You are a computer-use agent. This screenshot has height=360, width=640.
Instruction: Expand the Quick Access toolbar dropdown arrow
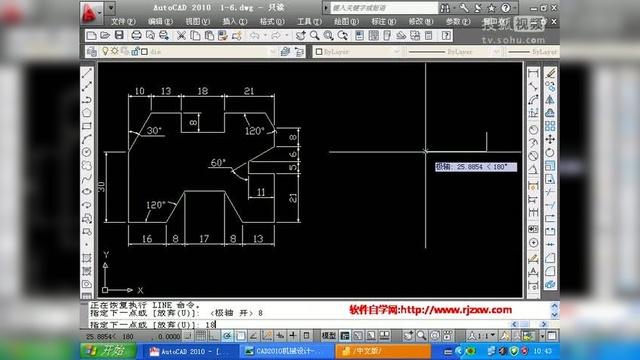click(x=111, y=7)
